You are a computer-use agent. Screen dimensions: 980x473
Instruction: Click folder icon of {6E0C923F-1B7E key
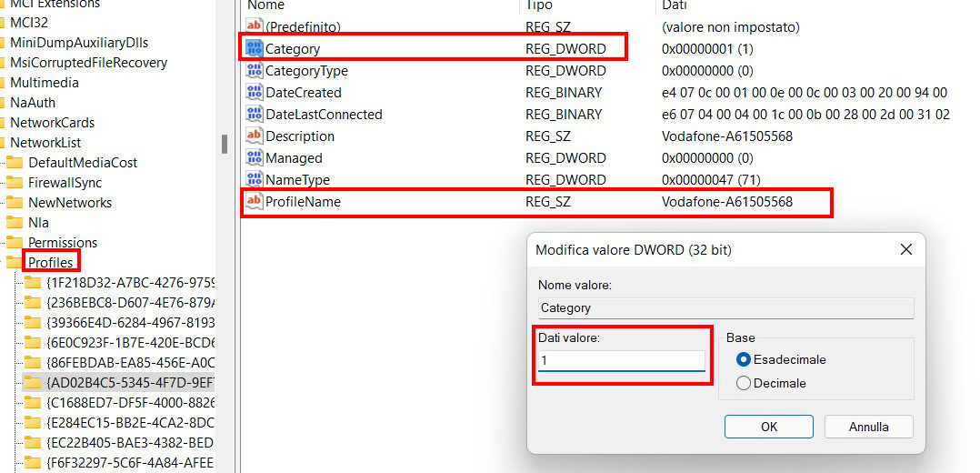pos(32,342)
